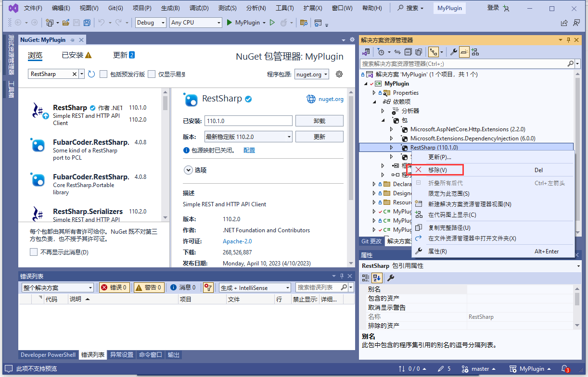This screenshot has height=377, width=588.
Task: Click the Open File folder toolbar icon
Action: click(65, 23)
